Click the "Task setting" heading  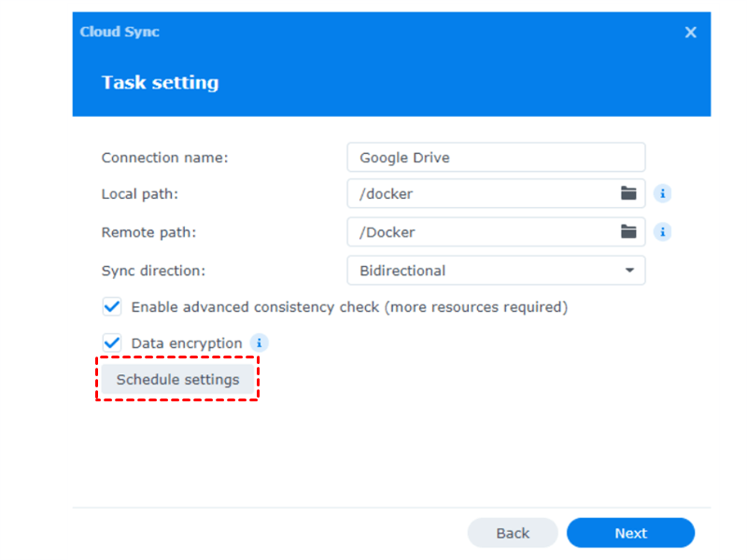[160, 82]
